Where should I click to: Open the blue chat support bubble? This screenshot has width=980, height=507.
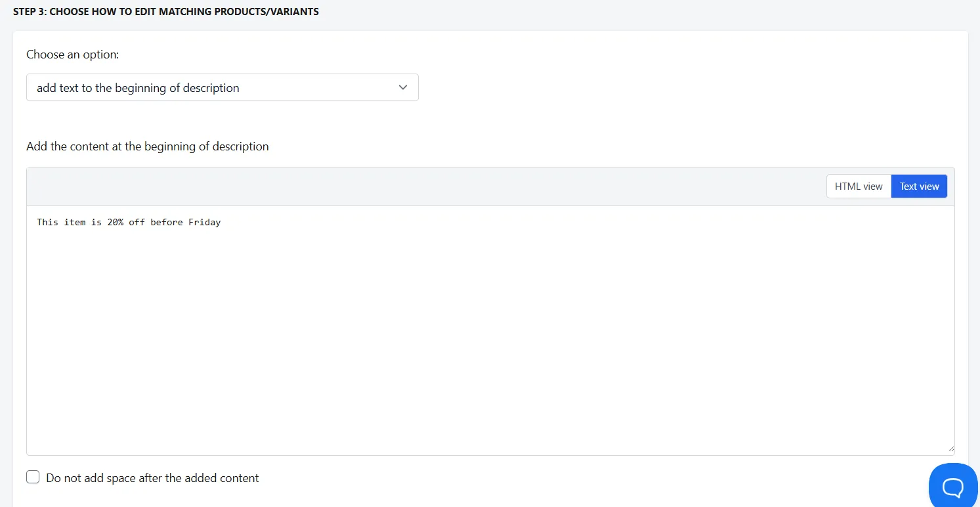953,486
